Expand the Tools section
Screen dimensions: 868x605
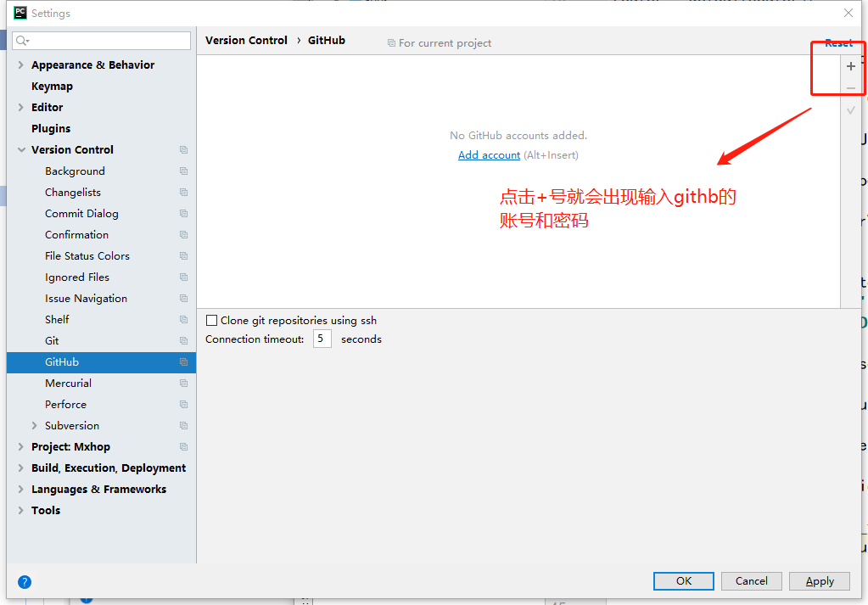[20, 510]
